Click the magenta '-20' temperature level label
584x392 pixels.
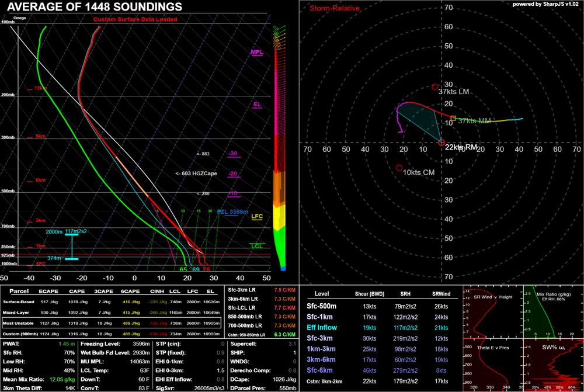[233, 174]
